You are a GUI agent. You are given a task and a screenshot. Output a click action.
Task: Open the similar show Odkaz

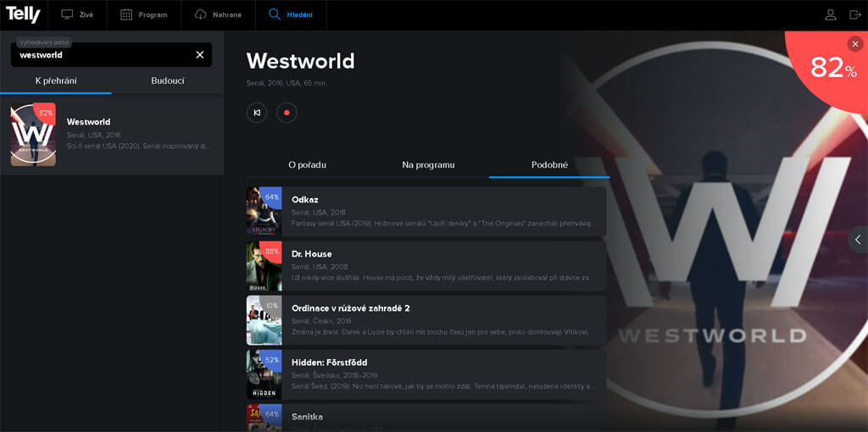coord(426,212)
